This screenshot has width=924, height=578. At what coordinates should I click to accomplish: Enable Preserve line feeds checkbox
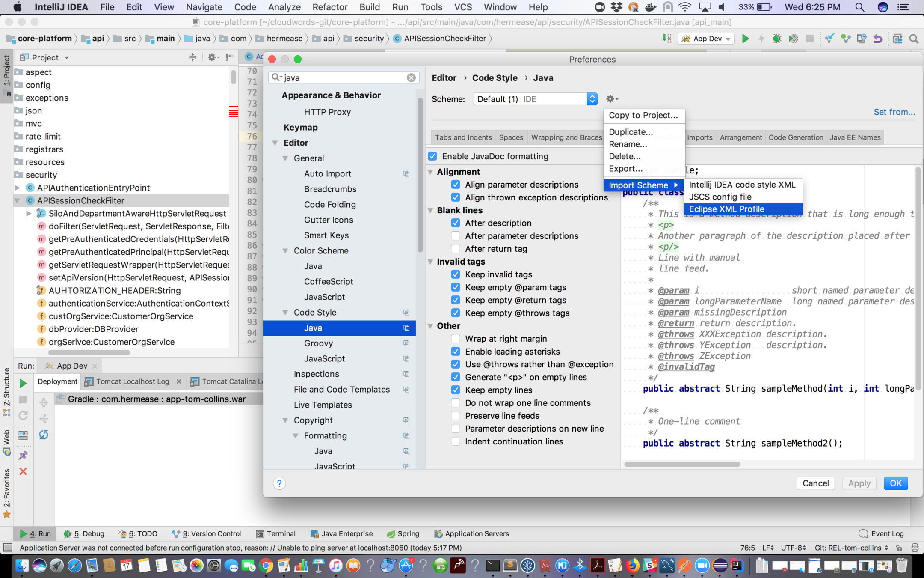456,416
